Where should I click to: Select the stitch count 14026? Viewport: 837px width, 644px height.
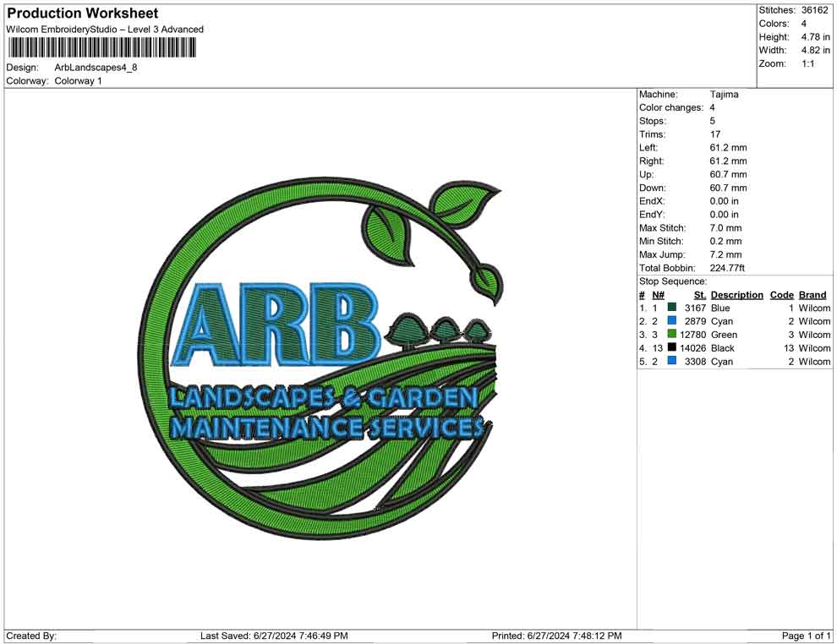[692, 348]
